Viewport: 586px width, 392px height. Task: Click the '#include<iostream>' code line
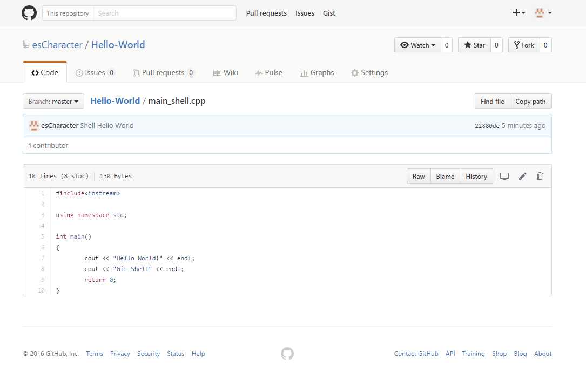(x=88, y=193)
